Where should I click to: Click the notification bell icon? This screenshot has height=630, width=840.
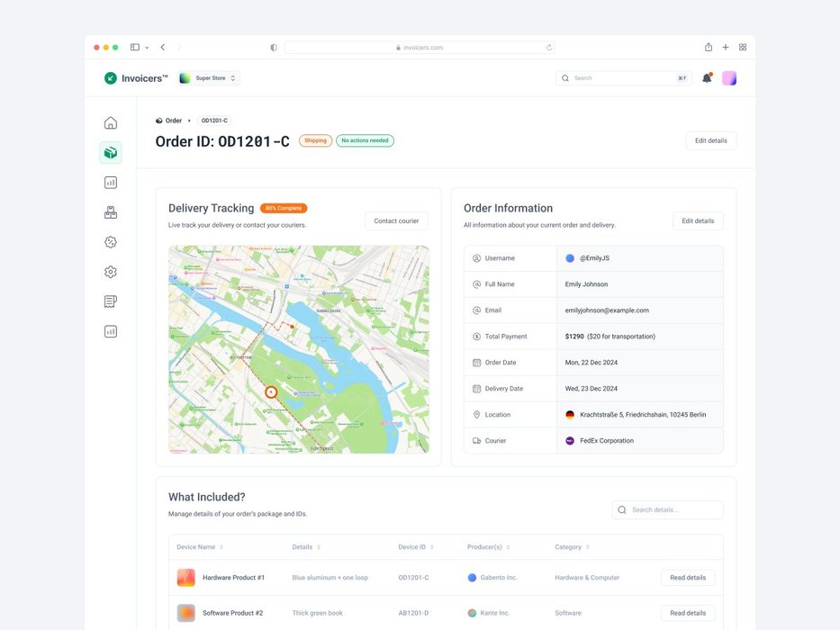tap(707, 78)
